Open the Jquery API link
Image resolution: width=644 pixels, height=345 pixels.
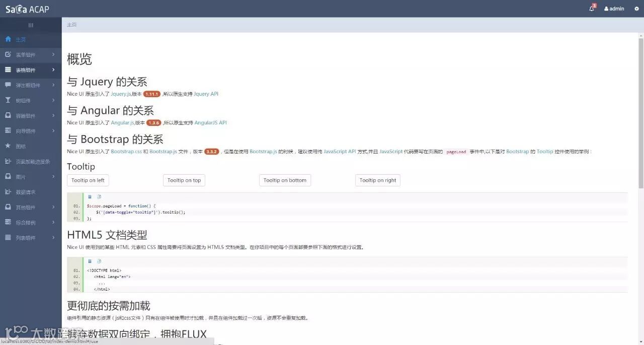(206, 94)
